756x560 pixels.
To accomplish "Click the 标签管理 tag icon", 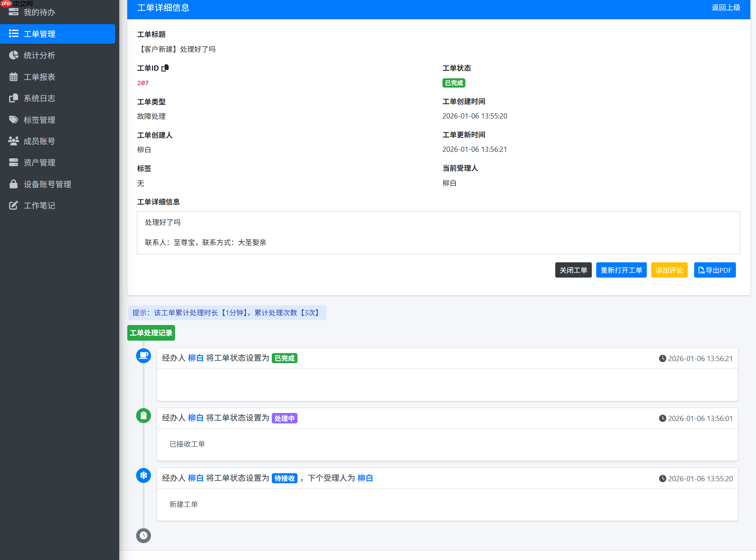I will 13,119.
